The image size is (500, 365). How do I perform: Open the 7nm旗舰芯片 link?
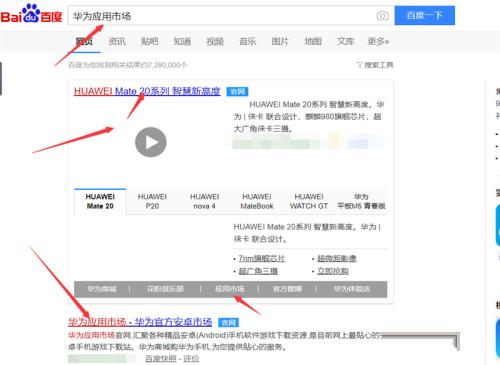click(x=262, y=258)
